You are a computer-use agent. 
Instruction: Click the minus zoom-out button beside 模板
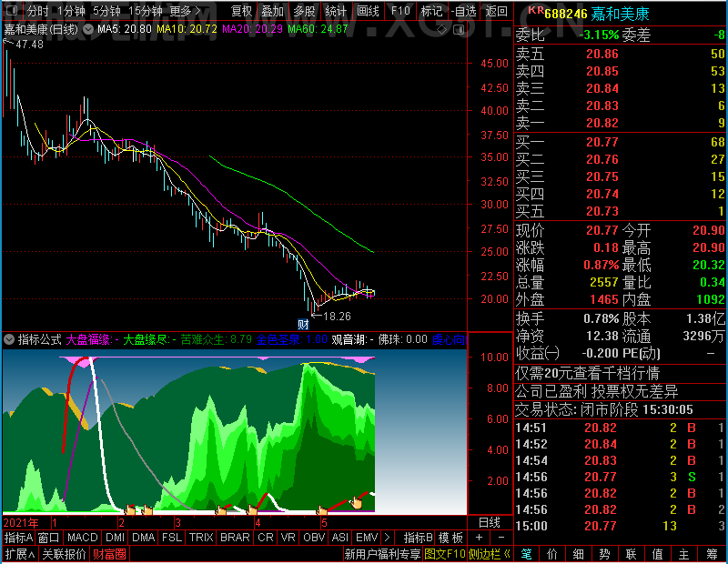(x=501, y=538)
